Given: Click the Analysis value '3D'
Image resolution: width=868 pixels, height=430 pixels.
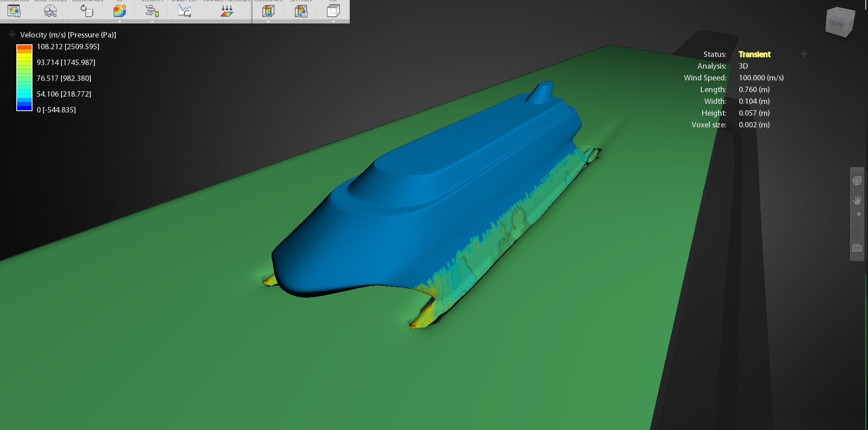Looking at the screenshot, I should (x=743, y=66).
